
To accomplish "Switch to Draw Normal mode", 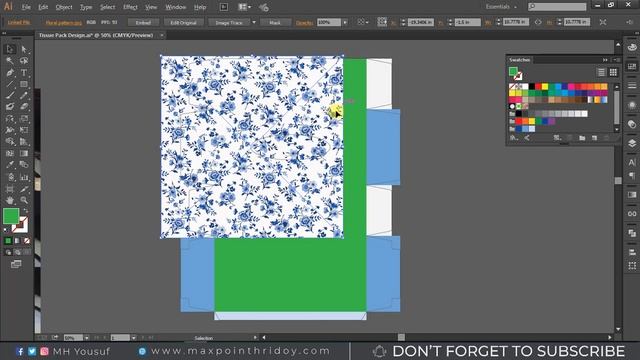I will pos(8,252).
